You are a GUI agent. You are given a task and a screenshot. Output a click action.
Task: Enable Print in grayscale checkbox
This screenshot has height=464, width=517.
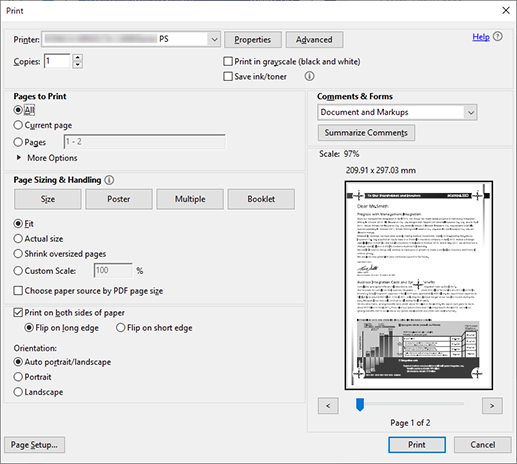pos(228,61)
